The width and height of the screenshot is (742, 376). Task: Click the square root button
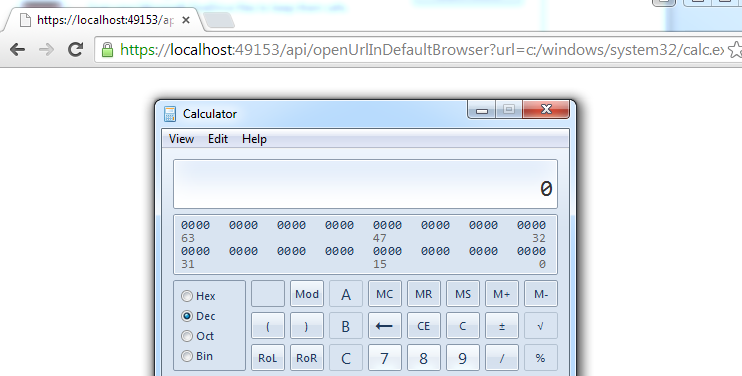click(541, 326)
